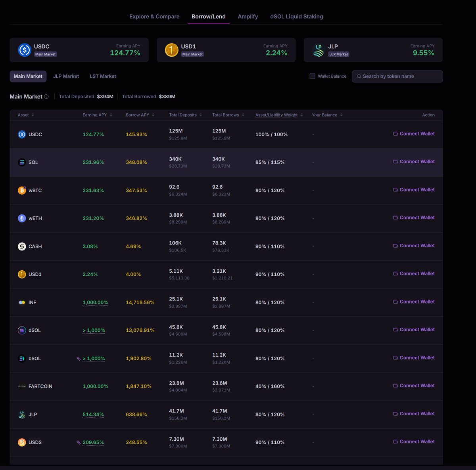Click the wallet icon in the FARTCOIN row
Image resolution: width=476 pixels, height=470 pixels.
[395, 386]
